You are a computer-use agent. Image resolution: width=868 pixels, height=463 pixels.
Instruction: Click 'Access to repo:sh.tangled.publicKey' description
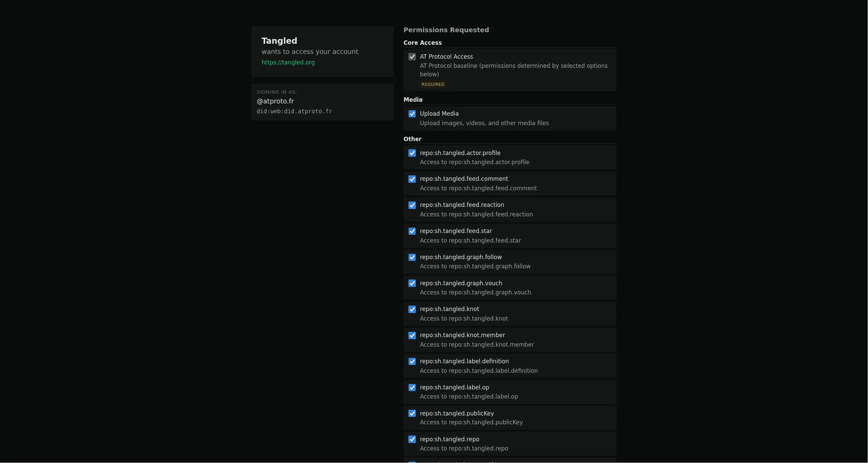tap(471, 422)
